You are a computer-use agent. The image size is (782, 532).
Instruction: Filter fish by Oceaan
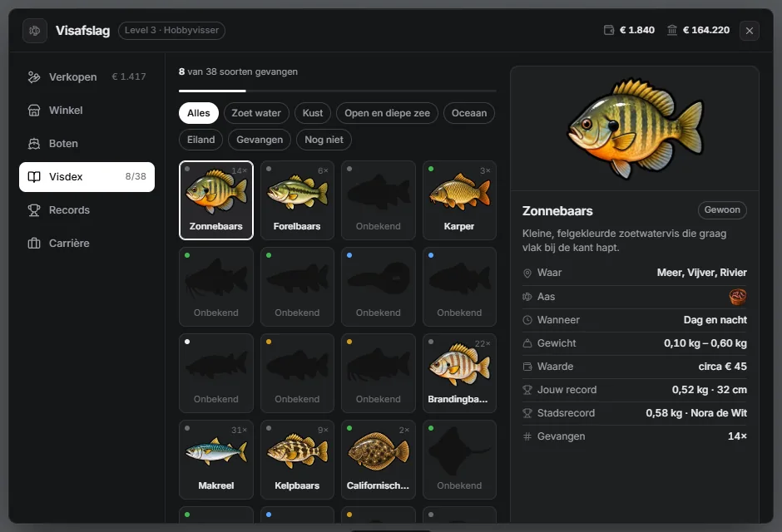click(x=469, y=113)
